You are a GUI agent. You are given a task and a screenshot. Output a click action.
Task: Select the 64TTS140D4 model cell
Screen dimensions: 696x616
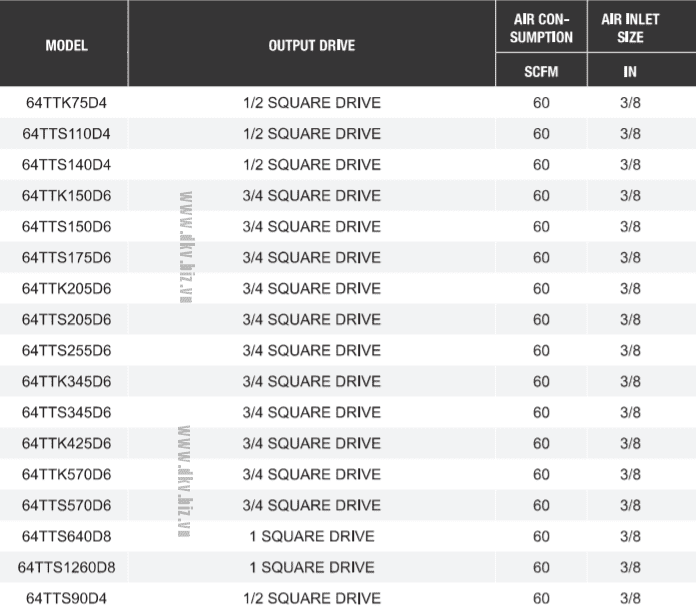click(x=66, y=165)
